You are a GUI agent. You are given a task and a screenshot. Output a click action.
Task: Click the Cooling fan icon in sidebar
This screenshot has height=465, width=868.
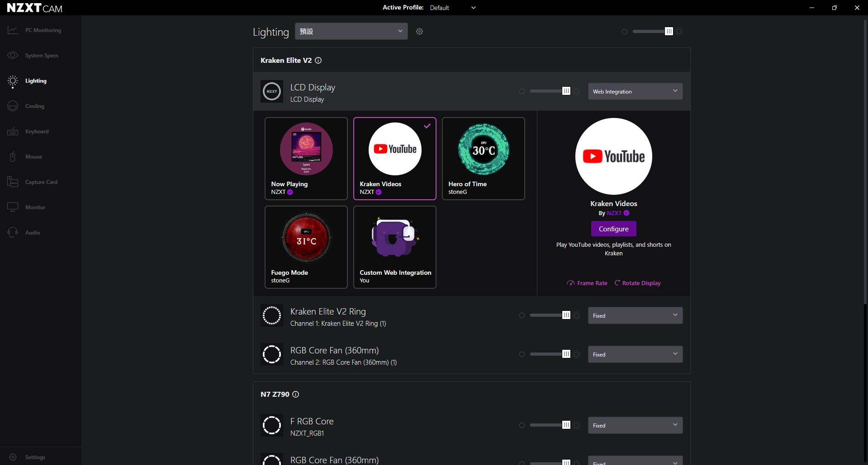tap(13, 106)
